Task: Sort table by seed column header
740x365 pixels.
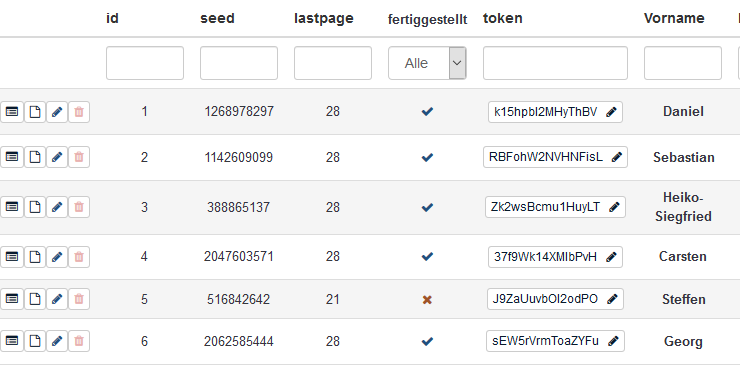Action: [217, 18]
